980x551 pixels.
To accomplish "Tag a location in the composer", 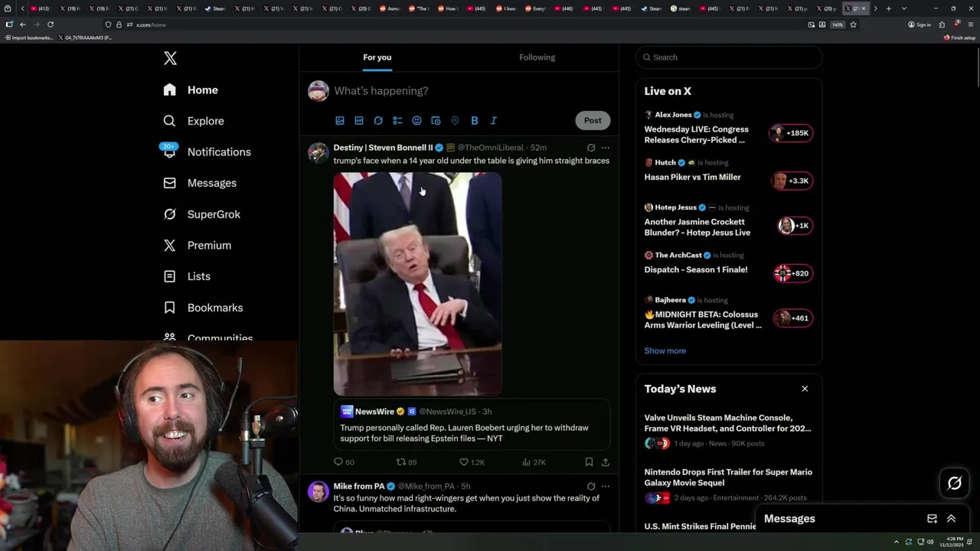I will pos(455,120).
